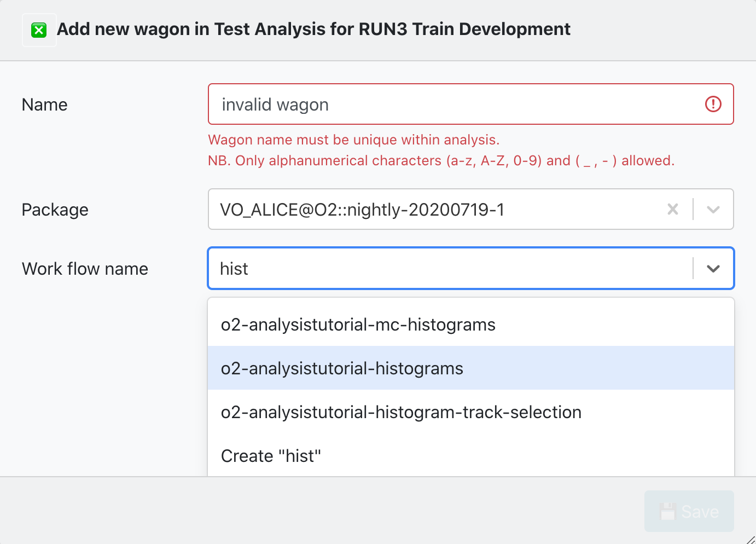Viewport: 756px width, 544px height.
Task: Close the dialog with the green X icon
Action: pyautogui.click(x=39, y=30)
